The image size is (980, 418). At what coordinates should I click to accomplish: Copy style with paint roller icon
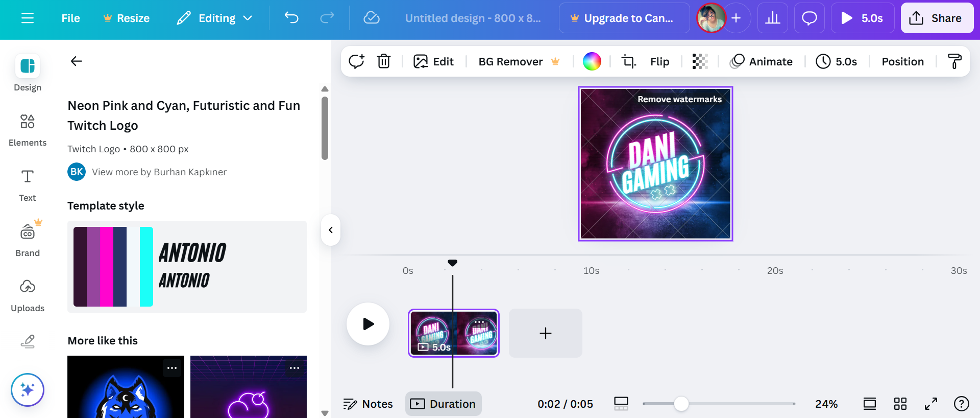click(954, 61)
